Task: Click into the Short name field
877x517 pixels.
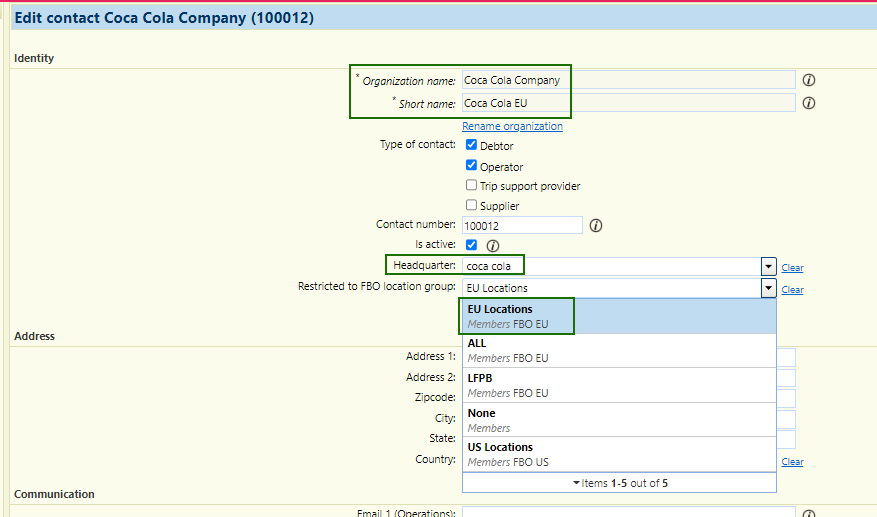Action: [629, 103]
